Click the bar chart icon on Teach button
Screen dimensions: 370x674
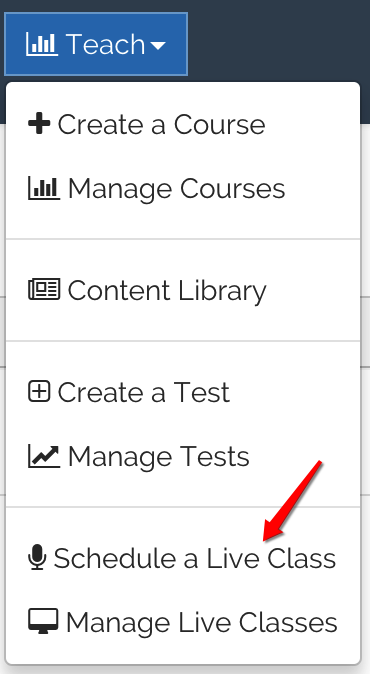pyautogui.click(x=42, y=44)
